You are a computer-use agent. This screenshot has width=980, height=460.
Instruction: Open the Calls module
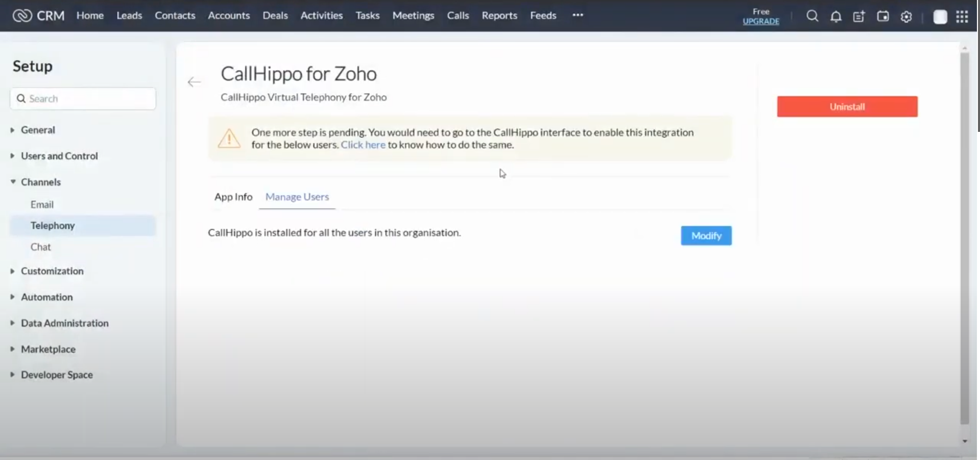pyautogui.click(x=458, y=16)
